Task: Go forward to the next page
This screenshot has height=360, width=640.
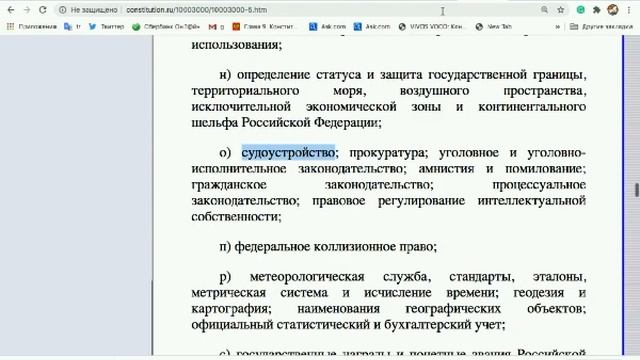Action: pos(27,10)
